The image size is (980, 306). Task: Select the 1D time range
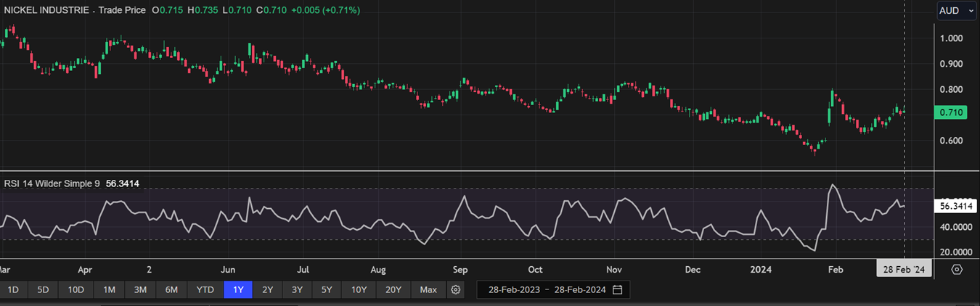[x=13, y=290]
